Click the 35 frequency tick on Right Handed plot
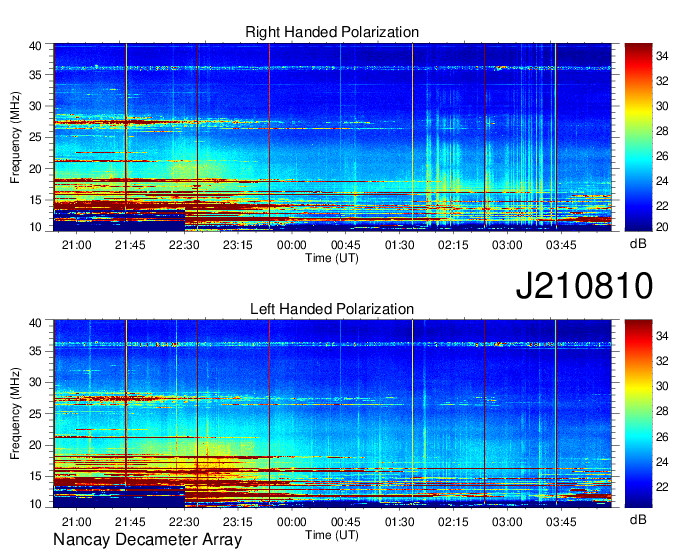This screenshot has height=552, width=680. (35, 75)
